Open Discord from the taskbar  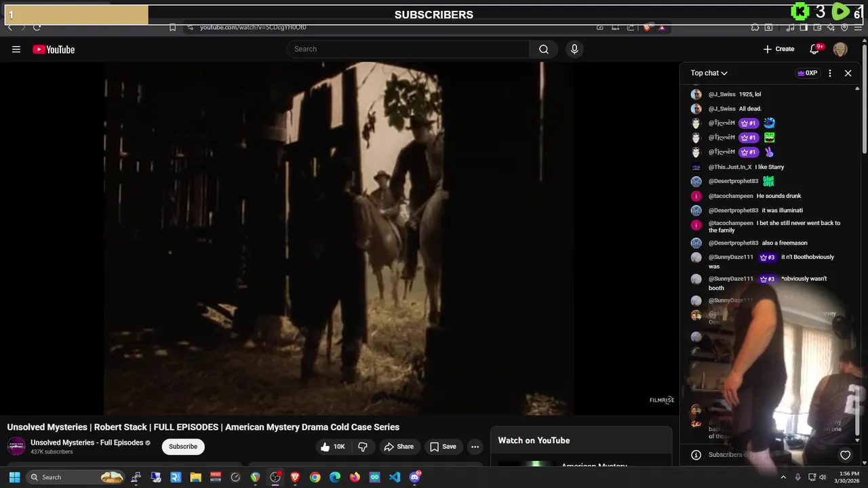pos(414,477)
